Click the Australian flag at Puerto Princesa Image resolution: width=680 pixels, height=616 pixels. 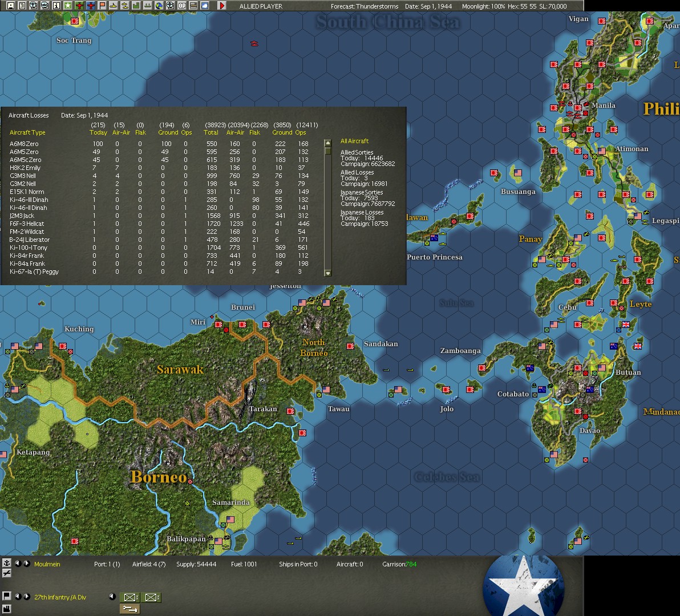(434, 237)
